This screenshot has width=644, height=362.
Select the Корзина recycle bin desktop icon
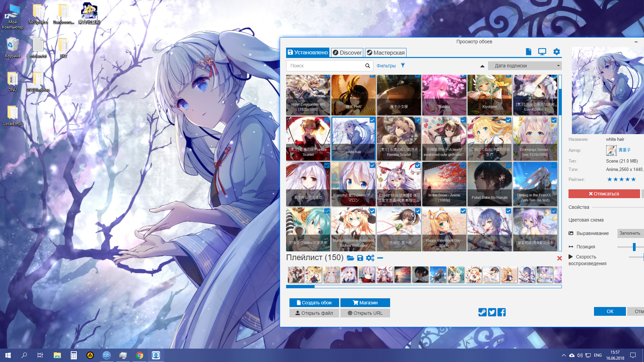pos(13,48)
